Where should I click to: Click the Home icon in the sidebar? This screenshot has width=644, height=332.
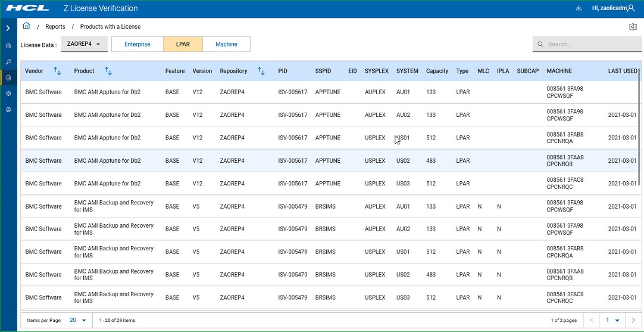8,46
